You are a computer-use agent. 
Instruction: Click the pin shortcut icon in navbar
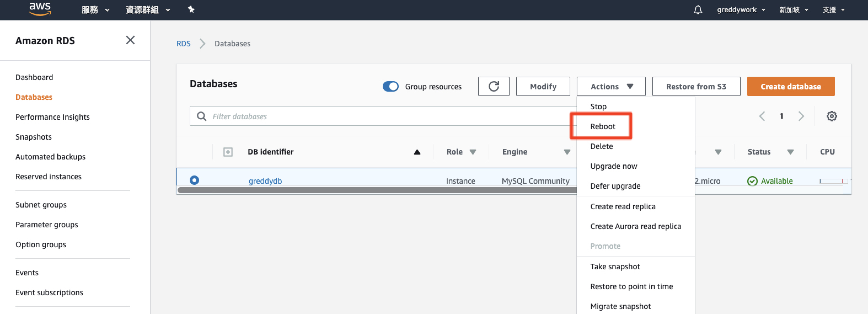(x=191, y=9)
